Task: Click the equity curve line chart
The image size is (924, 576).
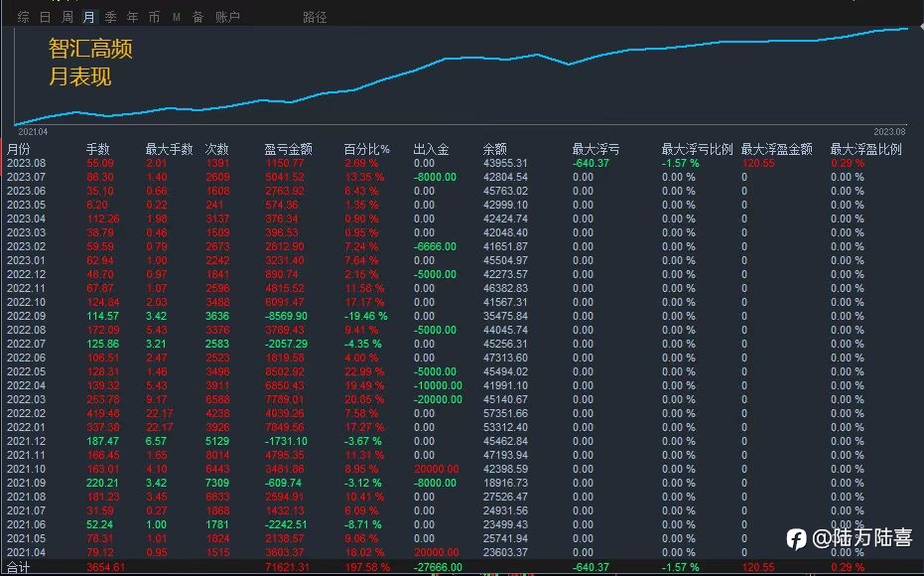Action: click(x=462, y=75)
